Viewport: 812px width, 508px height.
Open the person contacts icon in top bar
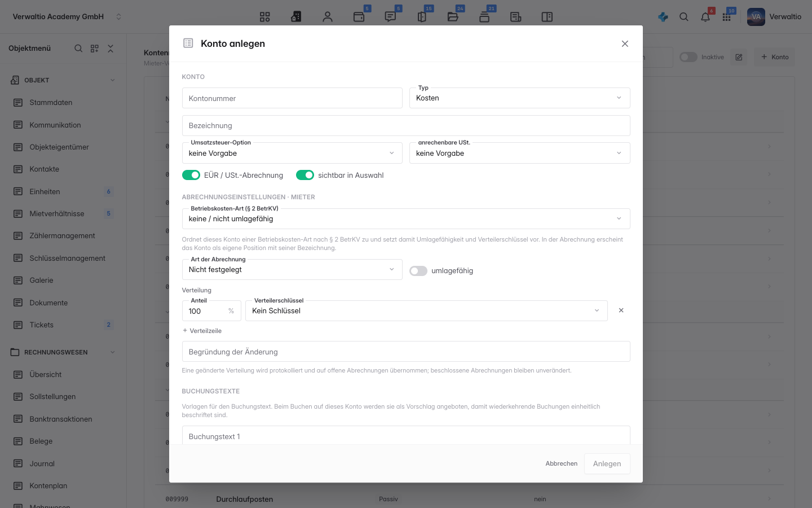[328, 17]
